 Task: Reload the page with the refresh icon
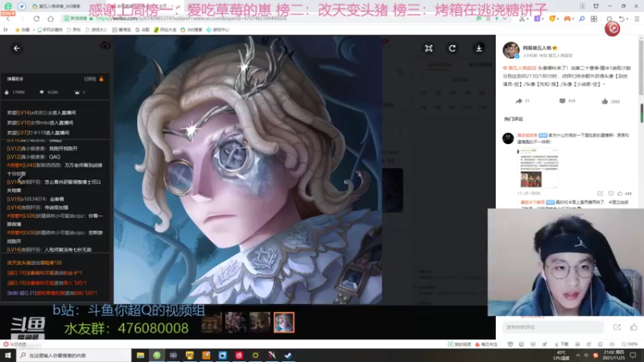pyautogui.click(x=36, y=19)
